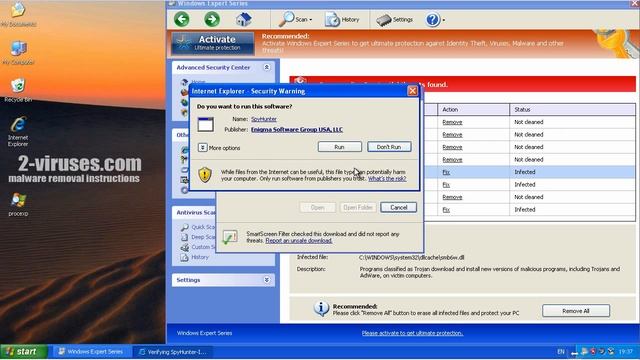Image resolution: width=640 pixels, height=360 pixels.
Task: Go forward with the green forward arrow
Action: [x=212, y=19]
